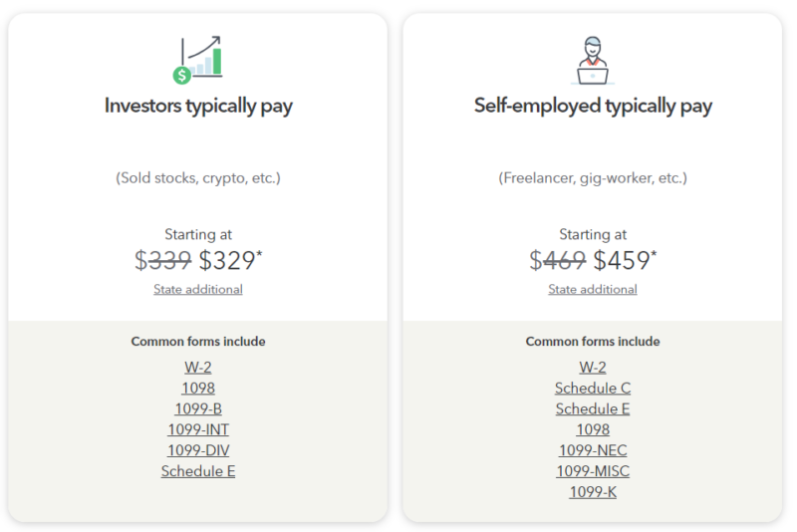Viewport: 797px width, 532px height.
Task: Open State additional link under $329 price
Action: click(x=198, y=289)
